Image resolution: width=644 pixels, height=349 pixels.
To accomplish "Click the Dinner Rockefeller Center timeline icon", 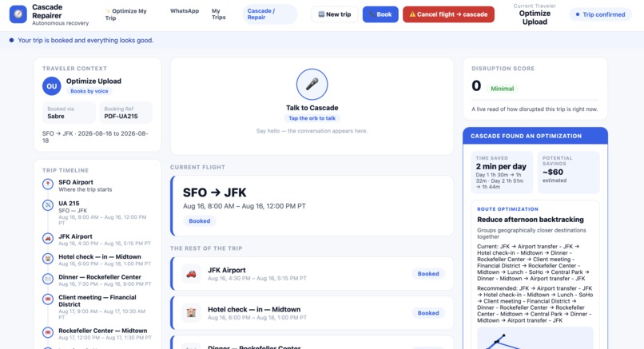I will [48, 279].
